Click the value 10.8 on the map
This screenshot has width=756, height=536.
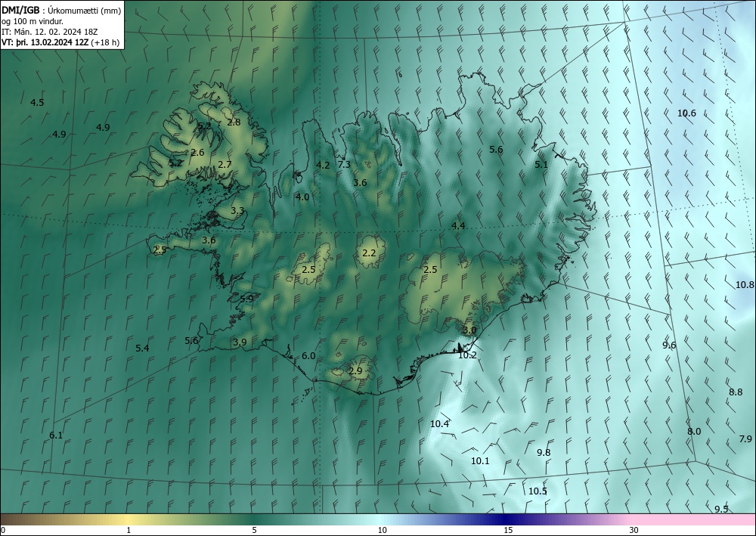(745, 284)
